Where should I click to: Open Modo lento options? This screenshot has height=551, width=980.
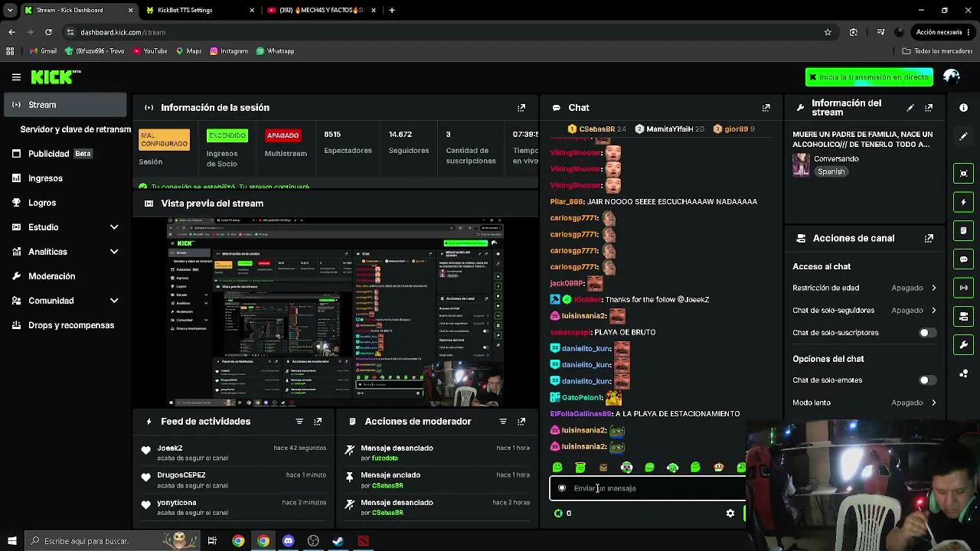pos(864,403)
